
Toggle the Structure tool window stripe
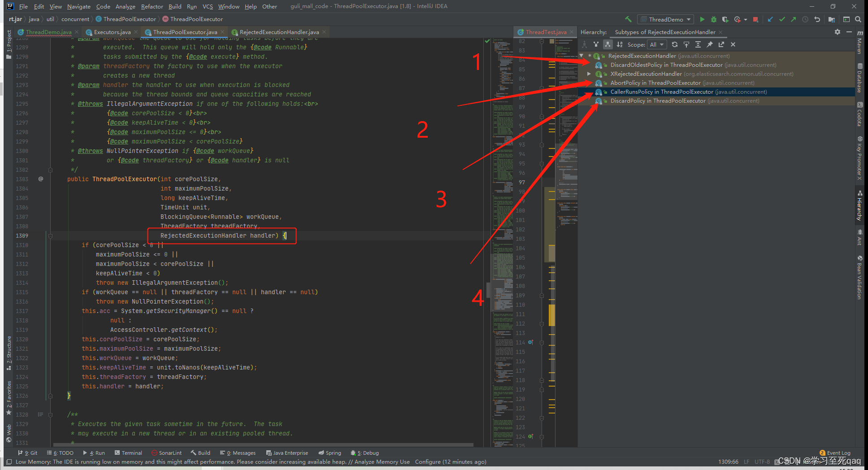click(9, 353)
